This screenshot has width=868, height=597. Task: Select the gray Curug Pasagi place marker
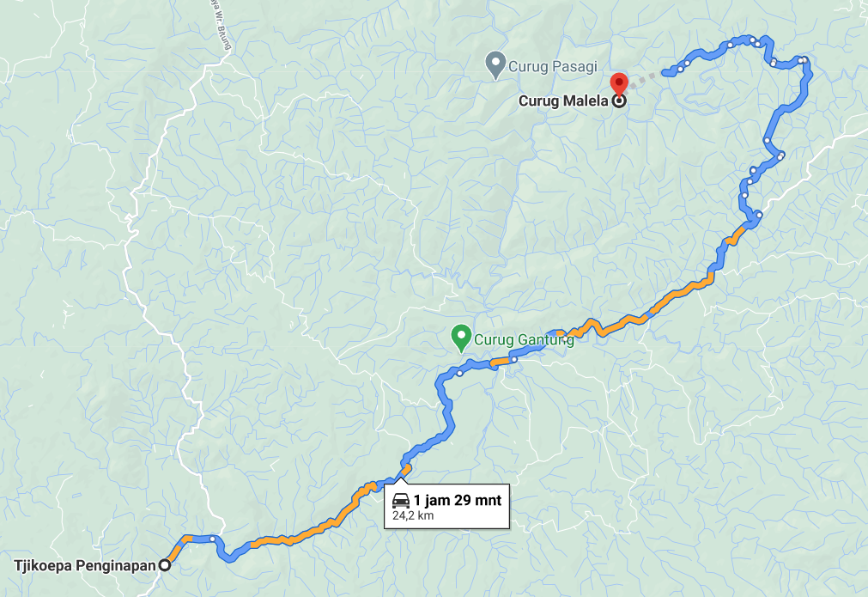tap(495, 65)
